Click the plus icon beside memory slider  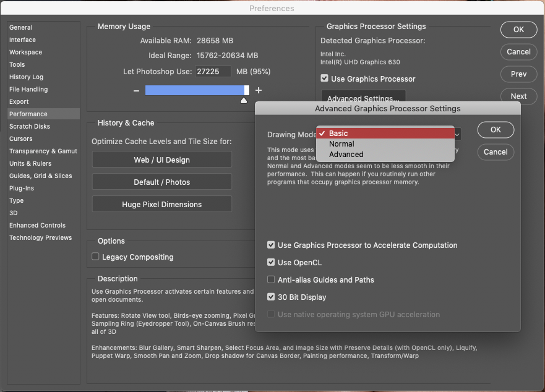pyautogui.click(x=259, y=90)
